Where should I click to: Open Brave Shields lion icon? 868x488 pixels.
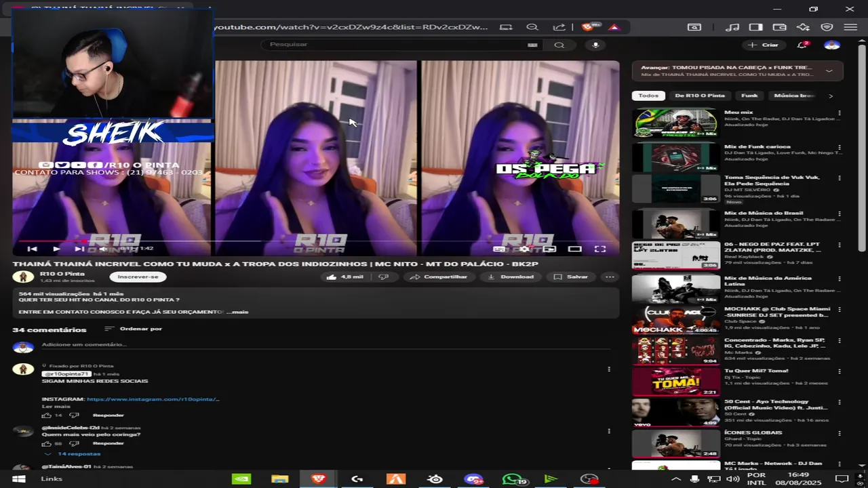[x=587, y=27]
